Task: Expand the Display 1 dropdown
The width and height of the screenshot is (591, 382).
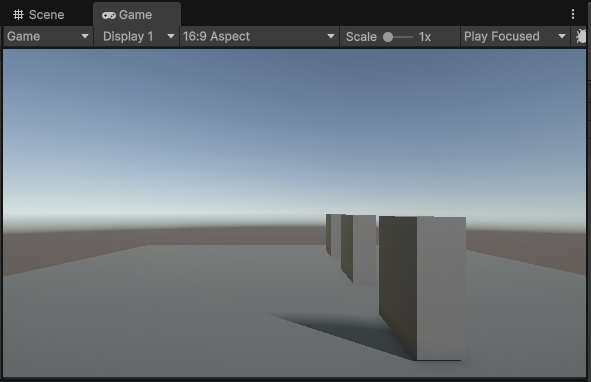Action: [136, 37]
